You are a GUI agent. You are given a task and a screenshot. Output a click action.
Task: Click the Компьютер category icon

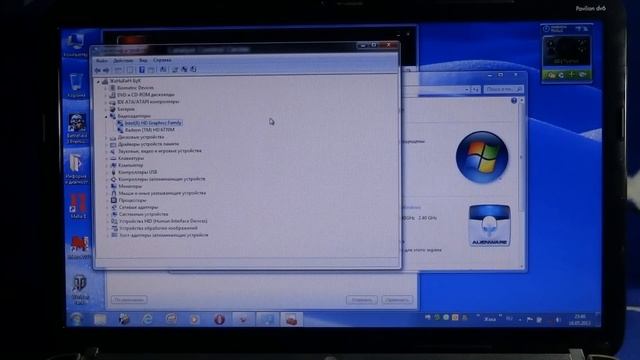(x=113, y=165)
